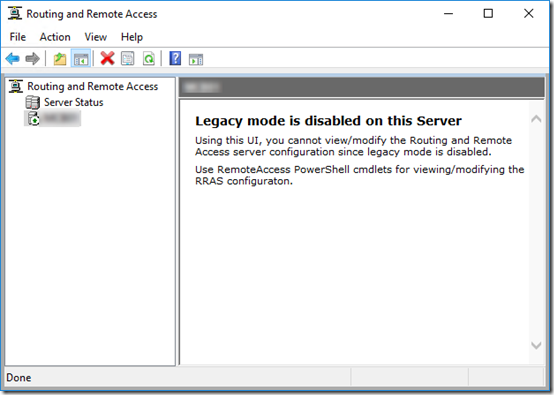Toggle the Show/Hide Console Tree icon

pos(81,59)
